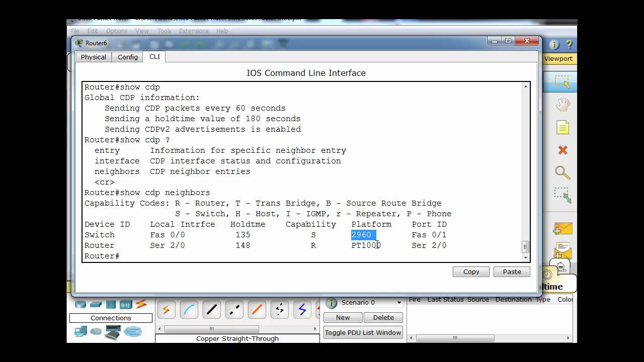
Task: Open the help question mark icon
Action: pos(570,45)
